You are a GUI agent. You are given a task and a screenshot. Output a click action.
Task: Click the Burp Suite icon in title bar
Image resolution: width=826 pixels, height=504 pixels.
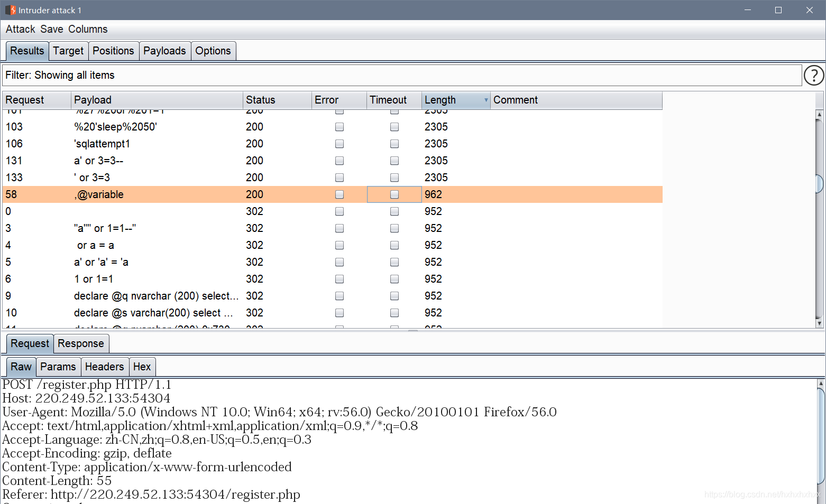[x=11, y=10]
